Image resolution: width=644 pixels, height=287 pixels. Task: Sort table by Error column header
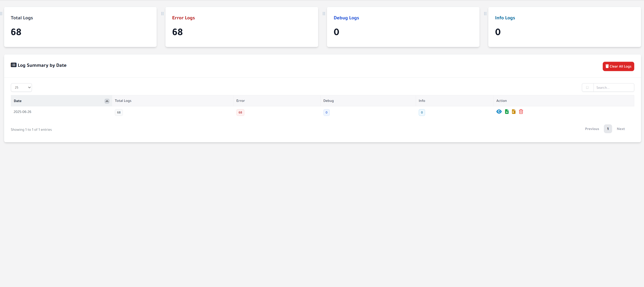click(240, 101)
